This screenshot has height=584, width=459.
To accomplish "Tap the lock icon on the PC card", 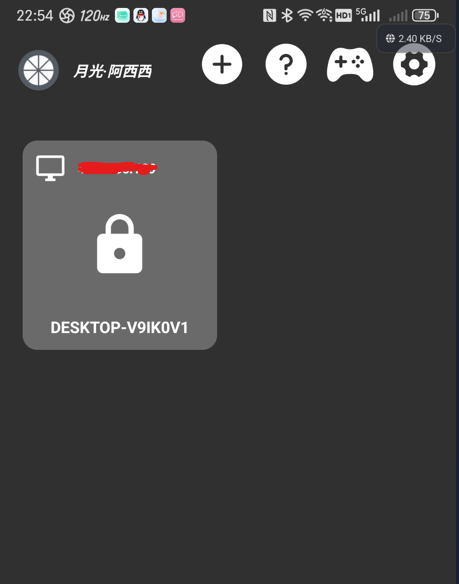I will click(x=120, y=244).
